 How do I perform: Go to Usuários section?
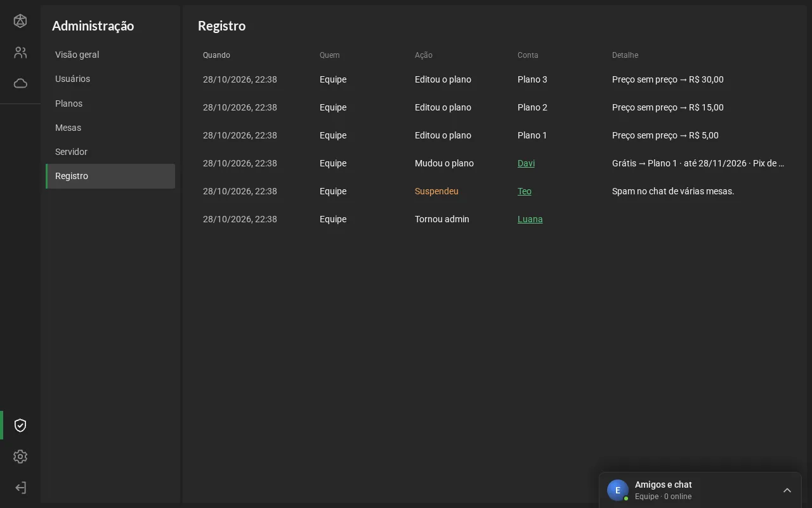click(x=110, y=79)
